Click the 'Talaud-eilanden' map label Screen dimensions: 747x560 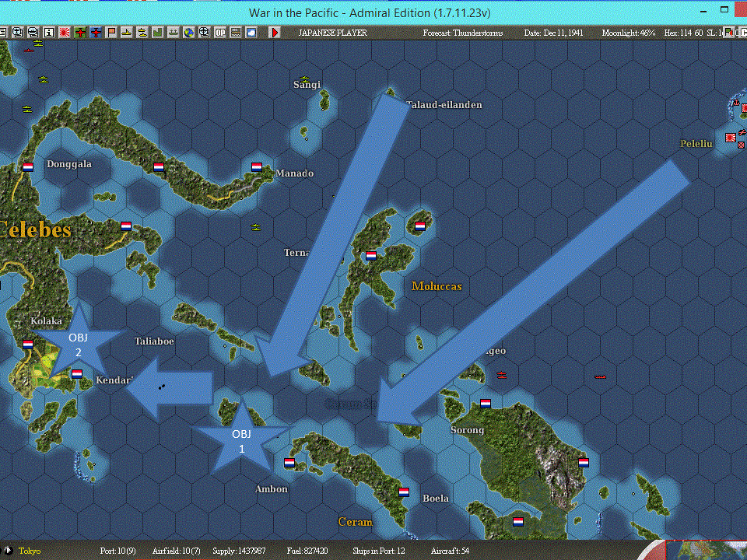(444, 105)
